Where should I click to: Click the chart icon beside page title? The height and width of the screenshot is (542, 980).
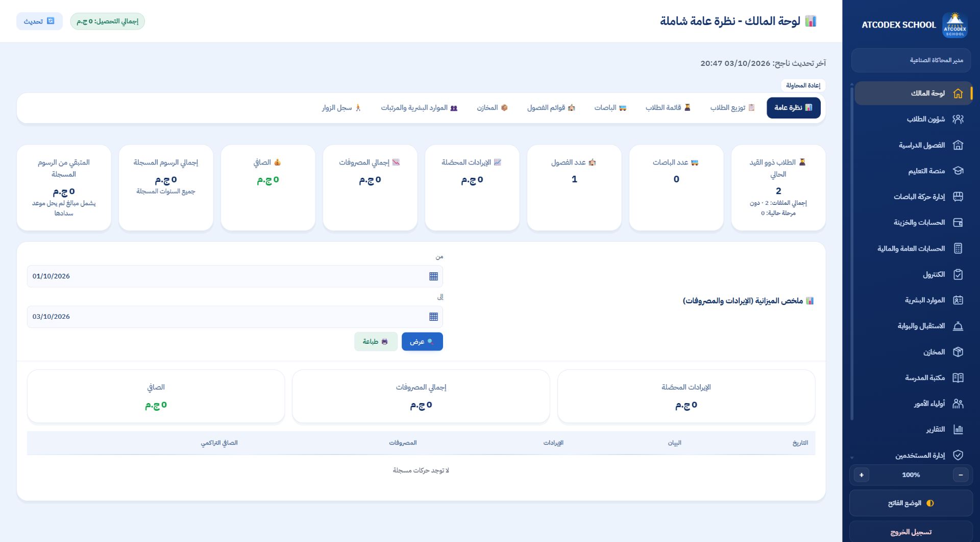pyautogui.click(x=811, y=21)
